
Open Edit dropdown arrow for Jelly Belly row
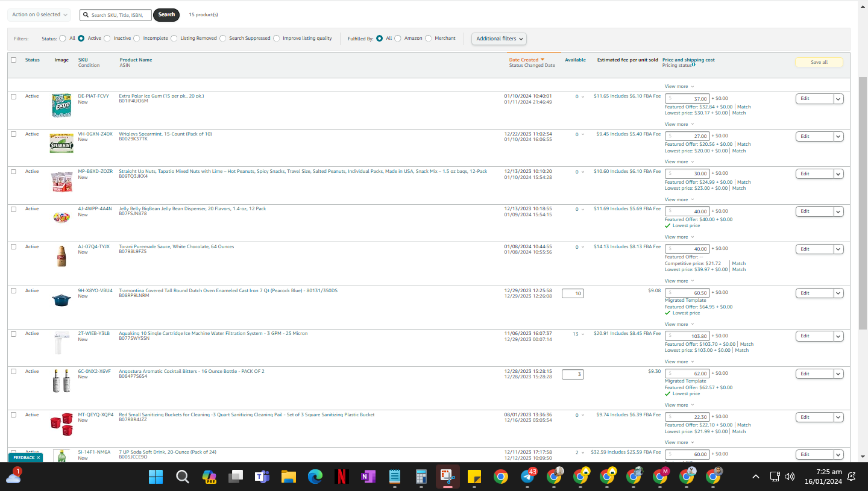click(838, 211)
